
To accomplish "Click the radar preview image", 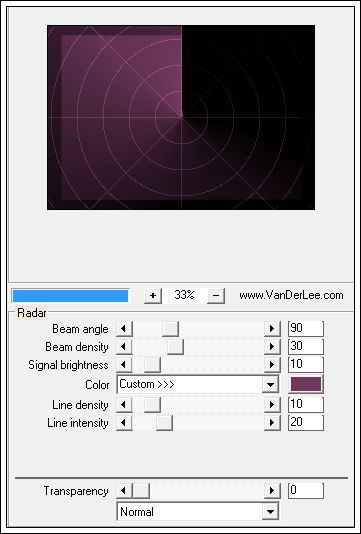I will pos(181,117).
